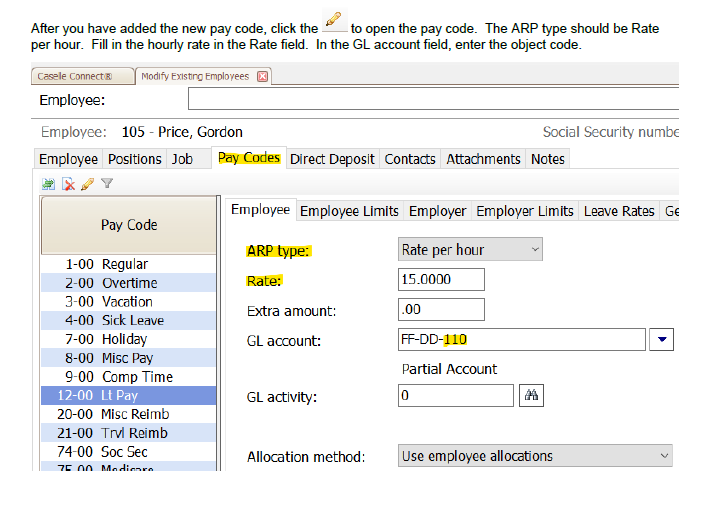715x505 pixels.
Task: Switch to the Employer Limits sub-tab
Action: [525, 211]
